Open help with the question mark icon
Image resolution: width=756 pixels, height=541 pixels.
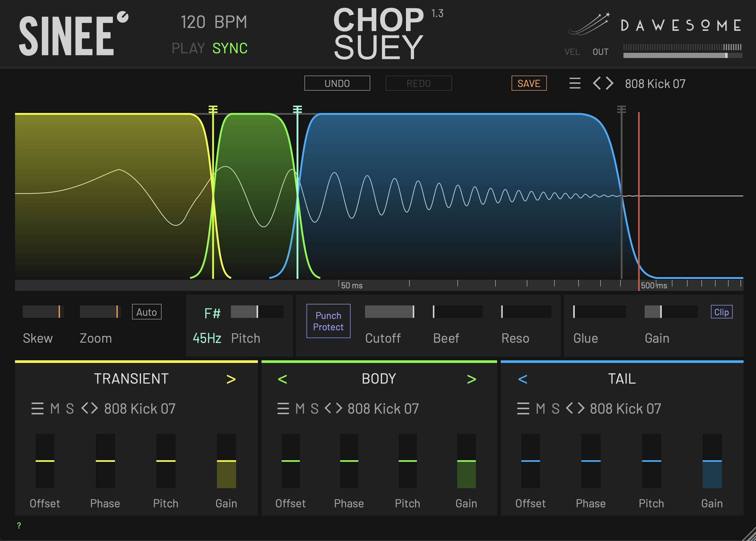(19, 525)
